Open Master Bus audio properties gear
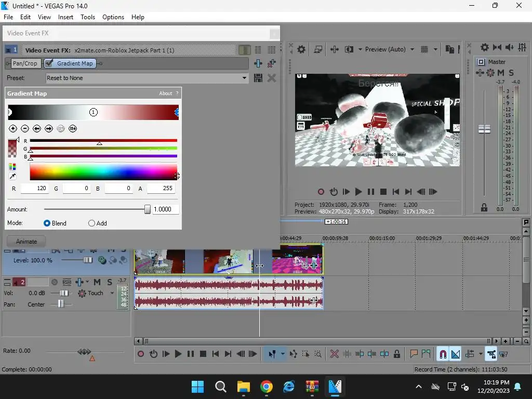Screen dimensions: 532x399 click(x=485, y=47)
